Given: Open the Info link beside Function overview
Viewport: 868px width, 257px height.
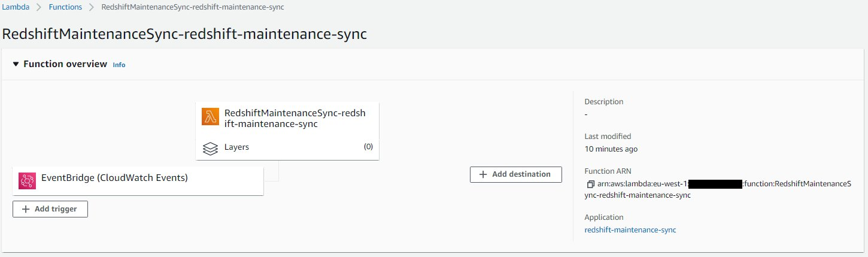Looking at the screenshot, I should tap(119, 65).
